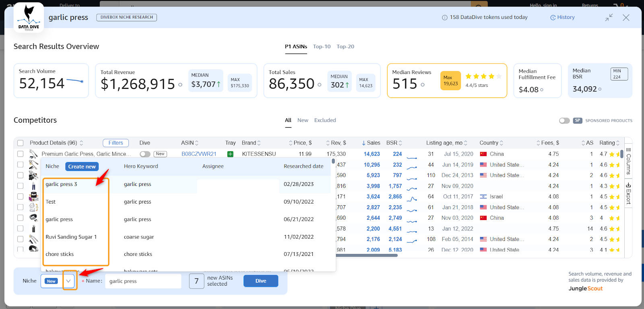The image size is (644, 309).
Task: Click the blue Dive button
Action: (x=260, y=281)
